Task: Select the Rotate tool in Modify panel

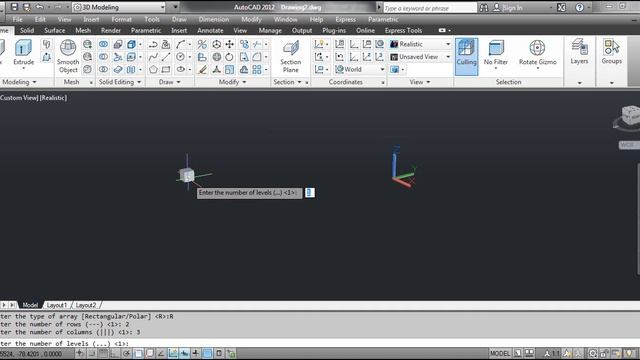Action: [229, 57]
